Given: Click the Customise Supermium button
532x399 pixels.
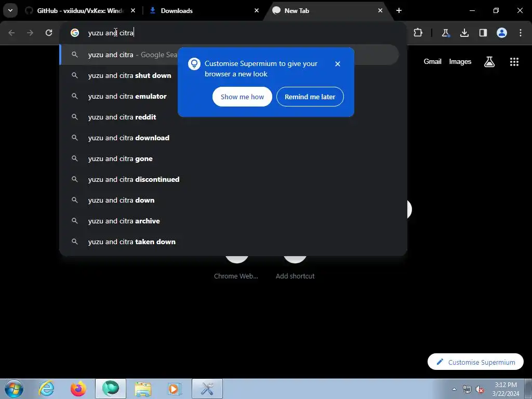Looking at the screenshot, I should (x=475, y=362).
